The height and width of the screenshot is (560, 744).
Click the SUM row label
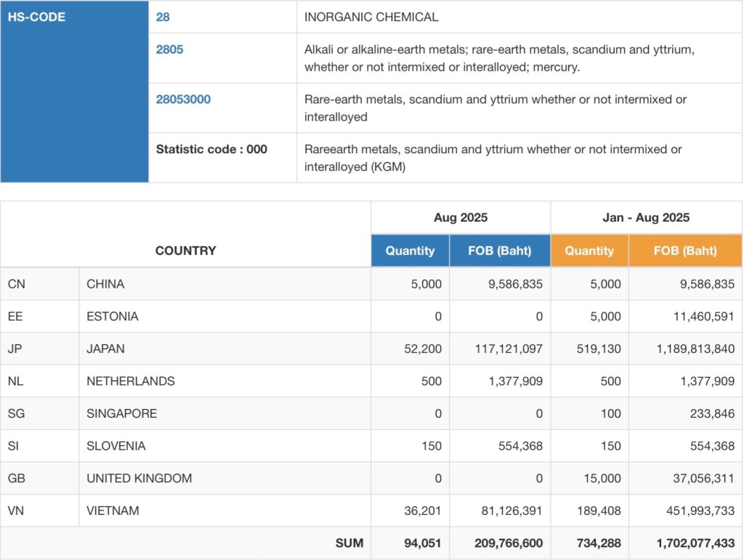click(x=349, y=543)
